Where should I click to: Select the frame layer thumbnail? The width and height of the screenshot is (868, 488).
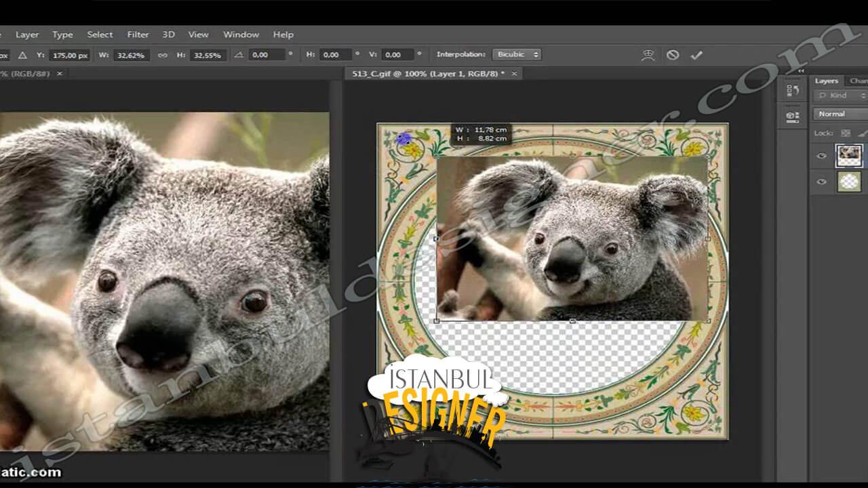[x=849, y=181]
